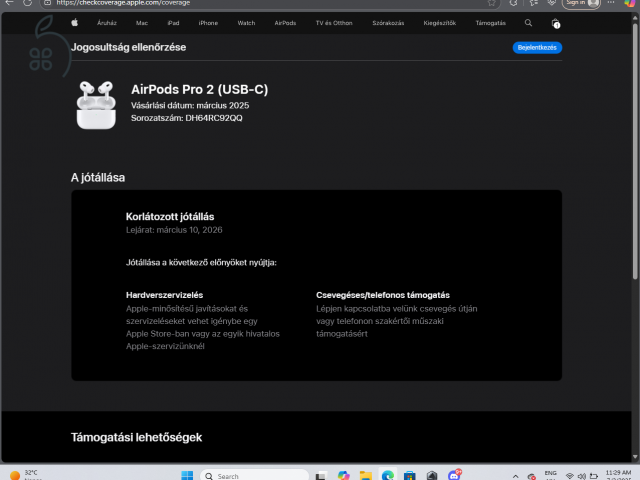Open Microsoft Store from taskbar
This screenshot has width=640, height=480.
point(410,476)
